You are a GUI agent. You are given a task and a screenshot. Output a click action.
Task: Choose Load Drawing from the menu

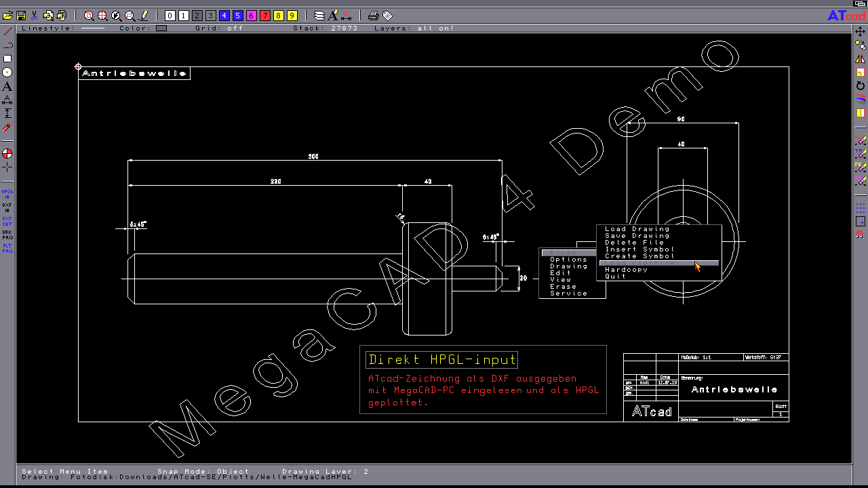point(637,229)
